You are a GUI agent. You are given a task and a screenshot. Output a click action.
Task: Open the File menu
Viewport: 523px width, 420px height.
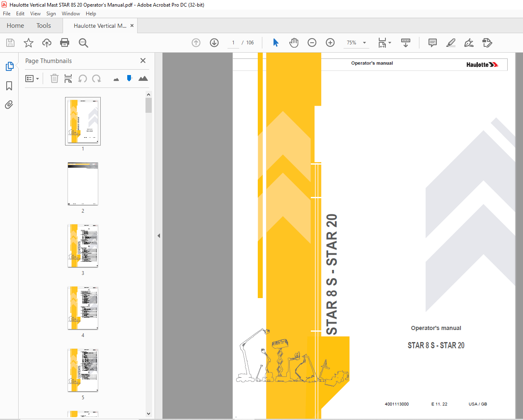7,14
